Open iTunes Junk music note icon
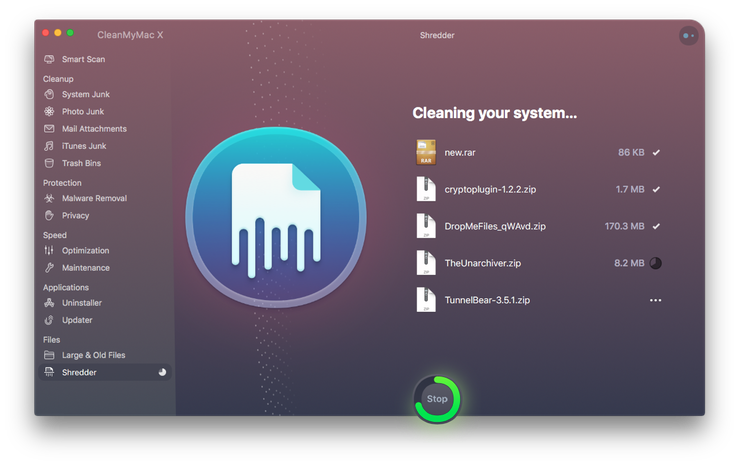This screenshot has width=740, height=465. coord(49,146)
